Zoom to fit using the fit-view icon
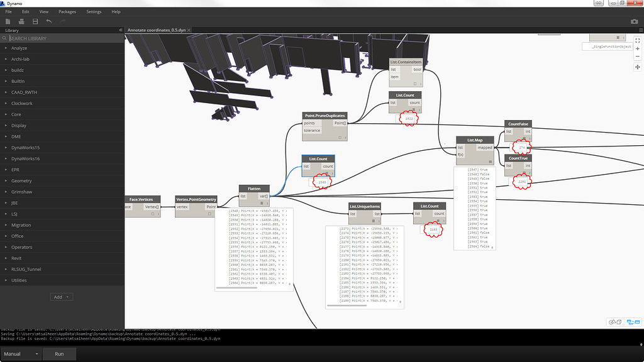644x362 pixels. click(637, 39)
